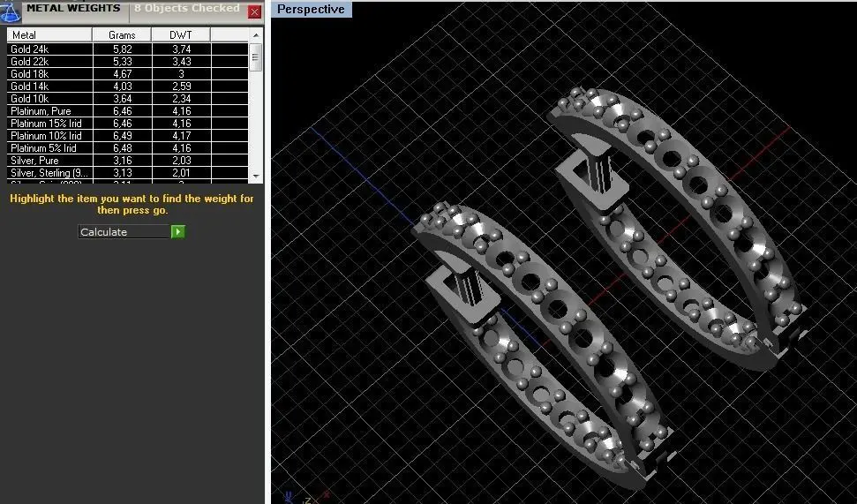Open the Metal Weights title tab
The width and height of the screenshot is (857, 504).
coord(74,8)
